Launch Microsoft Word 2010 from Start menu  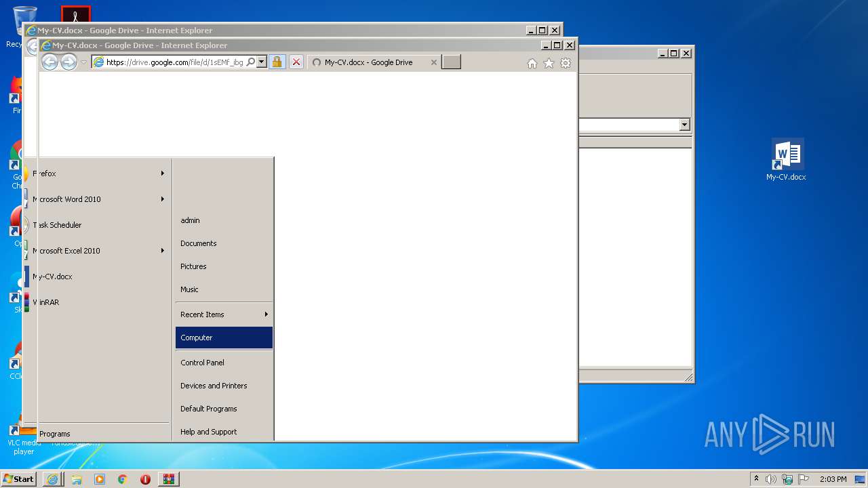[x=97, y=199]
